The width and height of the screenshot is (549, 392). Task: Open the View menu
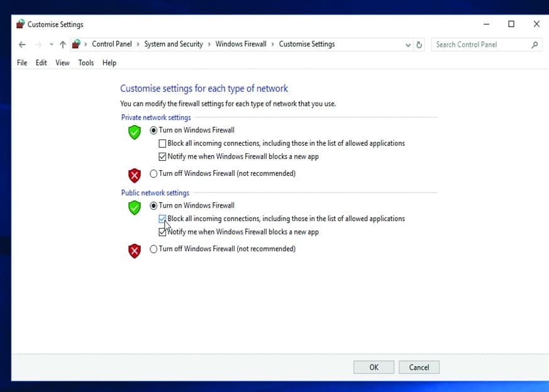62,63
